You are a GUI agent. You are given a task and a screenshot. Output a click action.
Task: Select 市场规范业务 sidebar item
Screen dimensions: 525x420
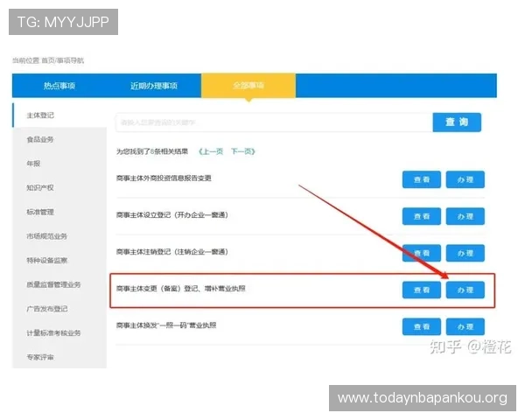47,236
